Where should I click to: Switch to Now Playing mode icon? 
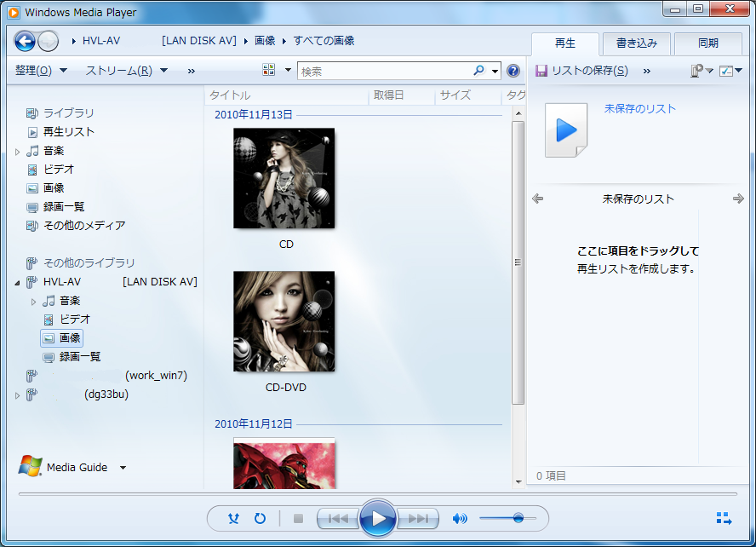click(724, 519)
